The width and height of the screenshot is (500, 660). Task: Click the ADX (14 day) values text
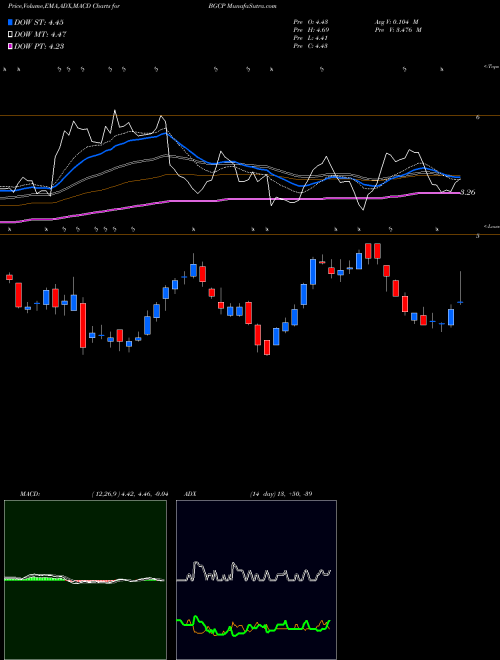coord(281,494)
